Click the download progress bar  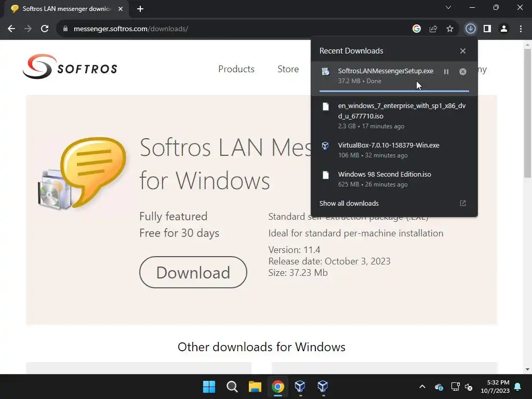tap(394, 91)
